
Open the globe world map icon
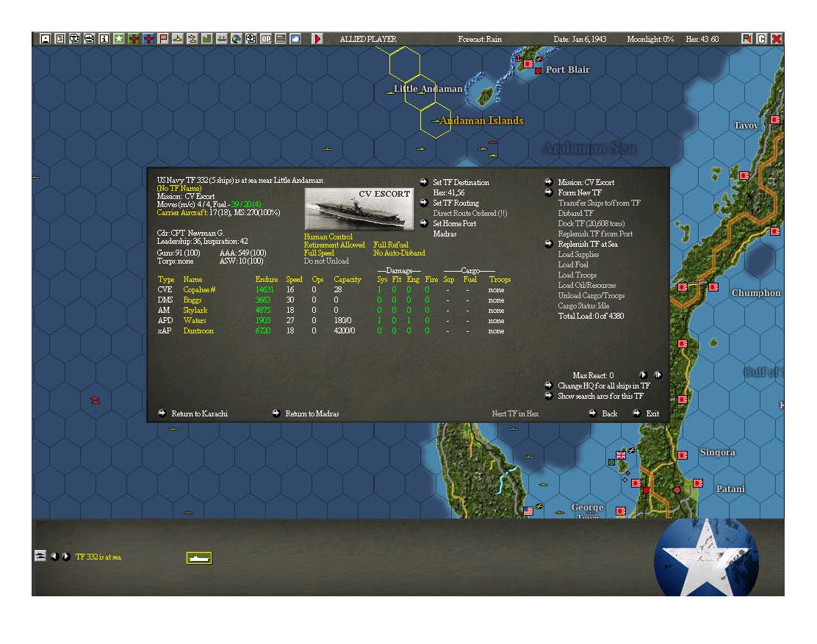236,39
